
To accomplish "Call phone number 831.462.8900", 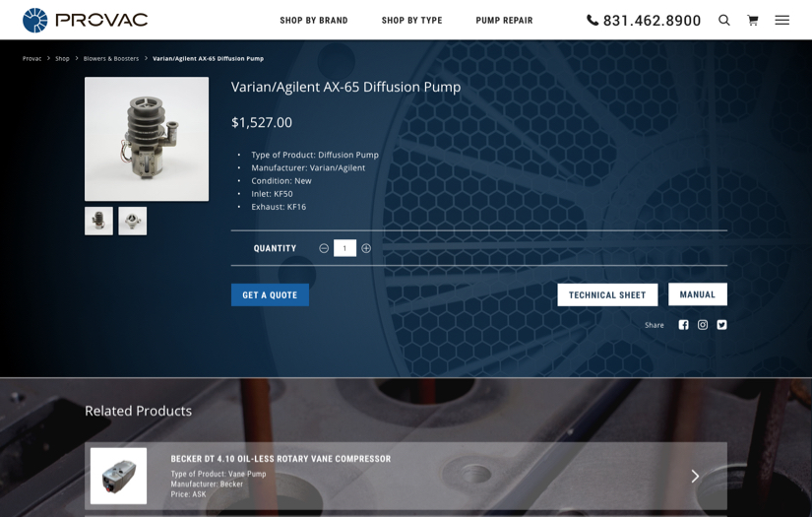I will (652, 21).
